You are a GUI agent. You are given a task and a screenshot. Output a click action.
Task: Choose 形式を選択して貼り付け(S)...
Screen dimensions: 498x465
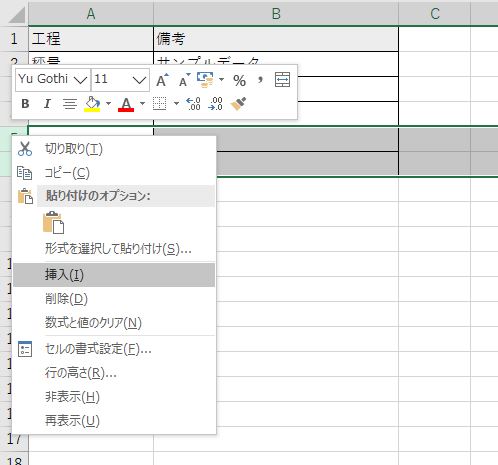click(114, 249)
